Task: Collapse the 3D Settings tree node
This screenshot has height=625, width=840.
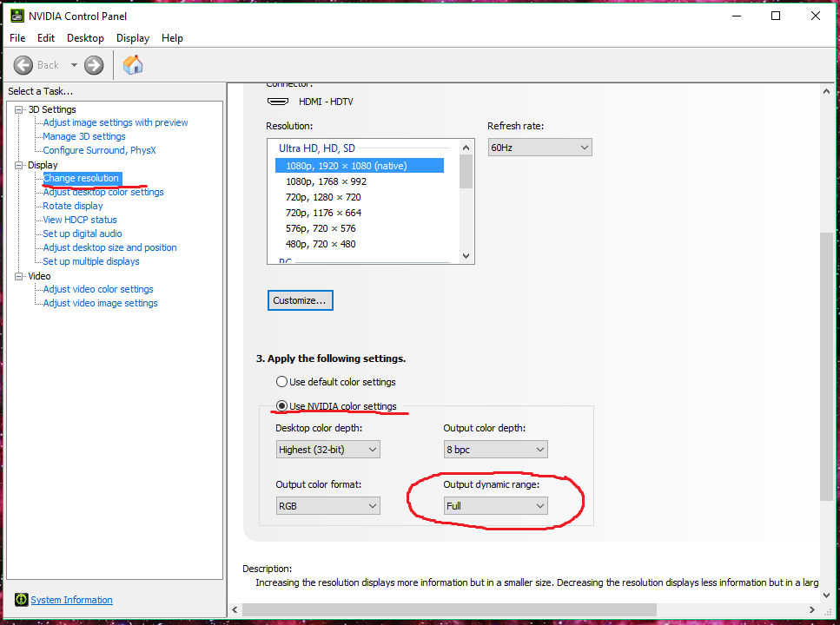Action: (19, 109)
